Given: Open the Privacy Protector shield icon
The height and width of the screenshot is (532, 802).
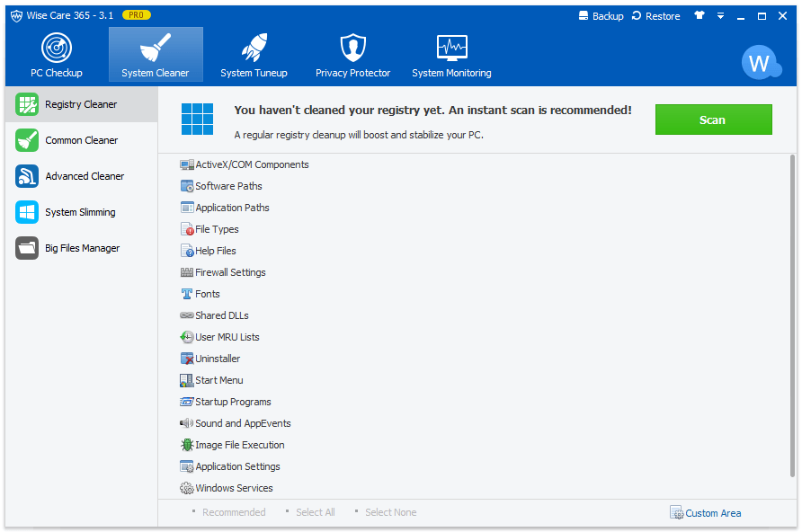Looking at the screenshot, I should coord(353,48).
